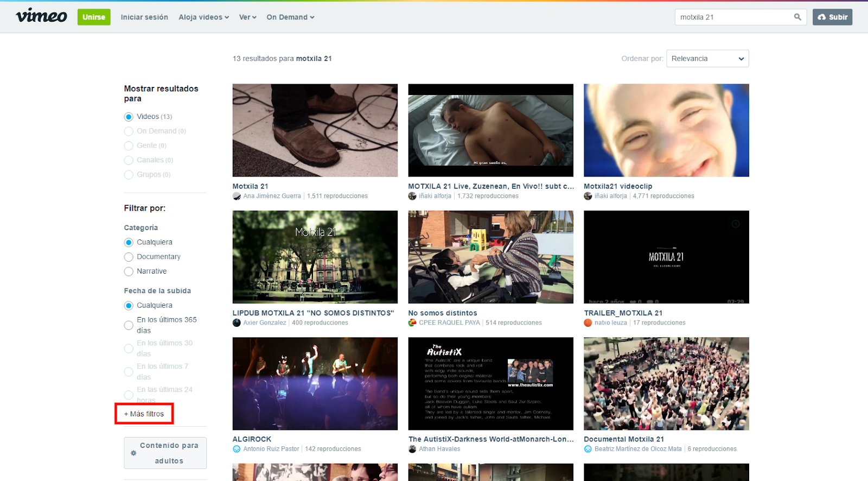Click the ALGIROCK concert thumbnail
Viewport: 868px width, 481px height.
pos(315,384)
